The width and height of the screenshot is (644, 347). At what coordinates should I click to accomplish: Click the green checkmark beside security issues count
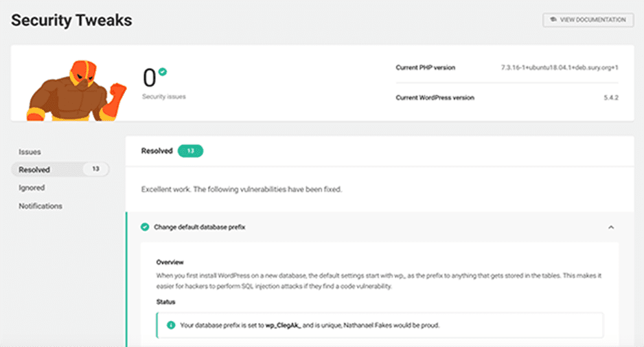click(163, 72)
